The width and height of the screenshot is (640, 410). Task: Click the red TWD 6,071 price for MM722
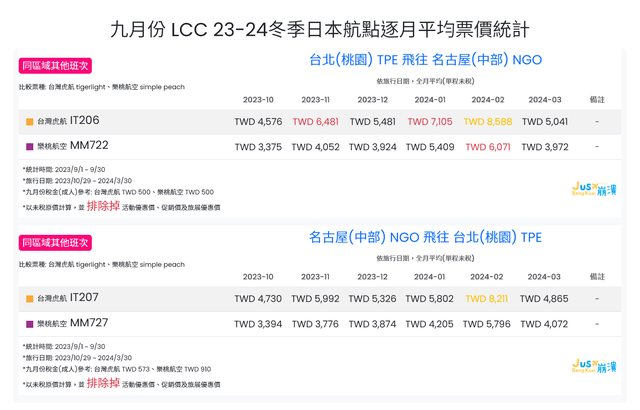point(486,147)
